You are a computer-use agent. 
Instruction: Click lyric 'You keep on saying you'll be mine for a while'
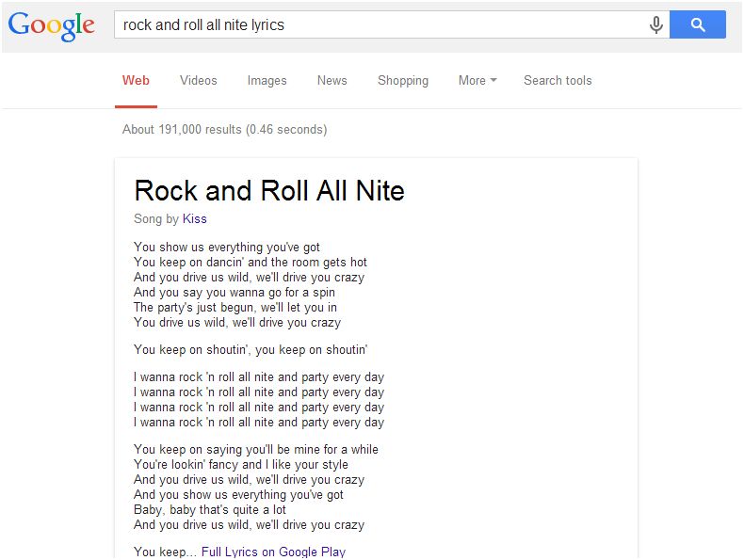click(x=256, y=450)
